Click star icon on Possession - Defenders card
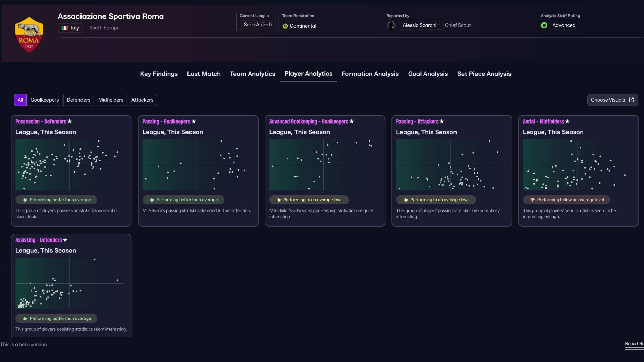 coord(70,121)
